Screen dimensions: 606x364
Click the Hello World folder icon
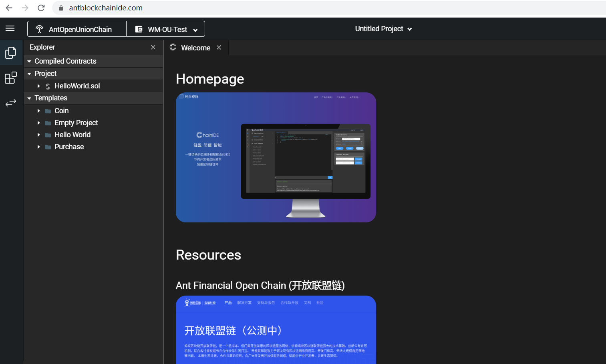tap(48, 135)
